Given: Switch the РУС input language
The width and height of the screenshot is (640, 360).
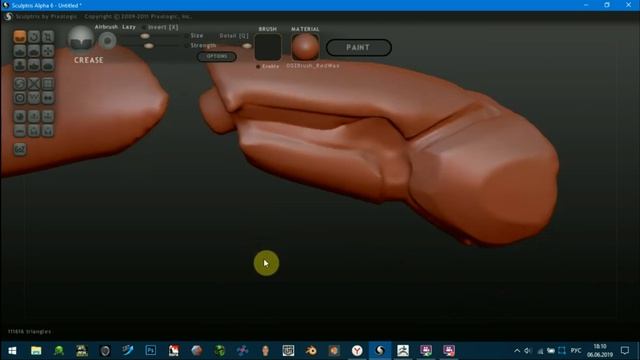Looking at the screenshot, I should [x=576, y=351].
